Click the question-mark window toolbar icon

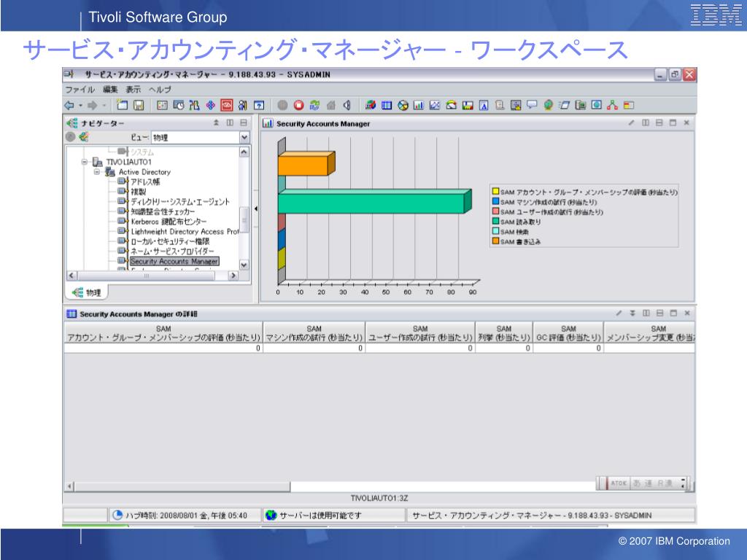point(259,105)
